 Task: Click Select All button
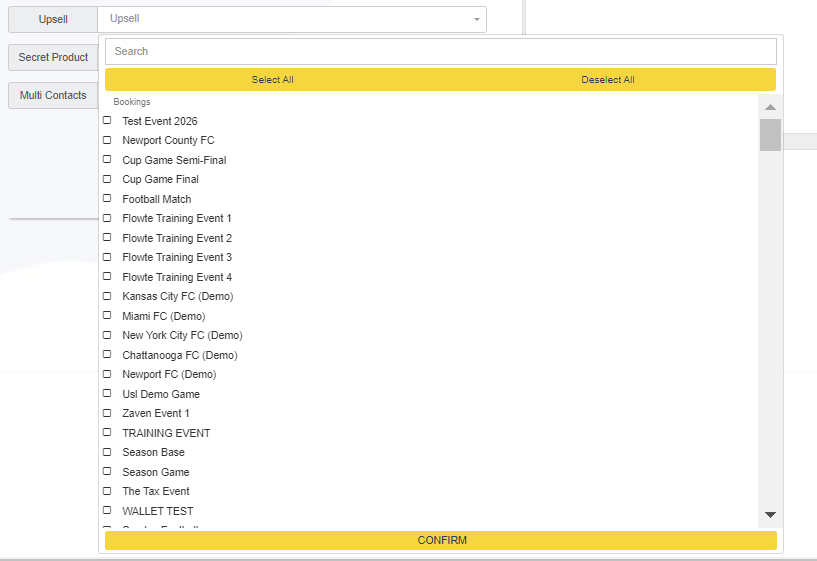coord(273,80)
